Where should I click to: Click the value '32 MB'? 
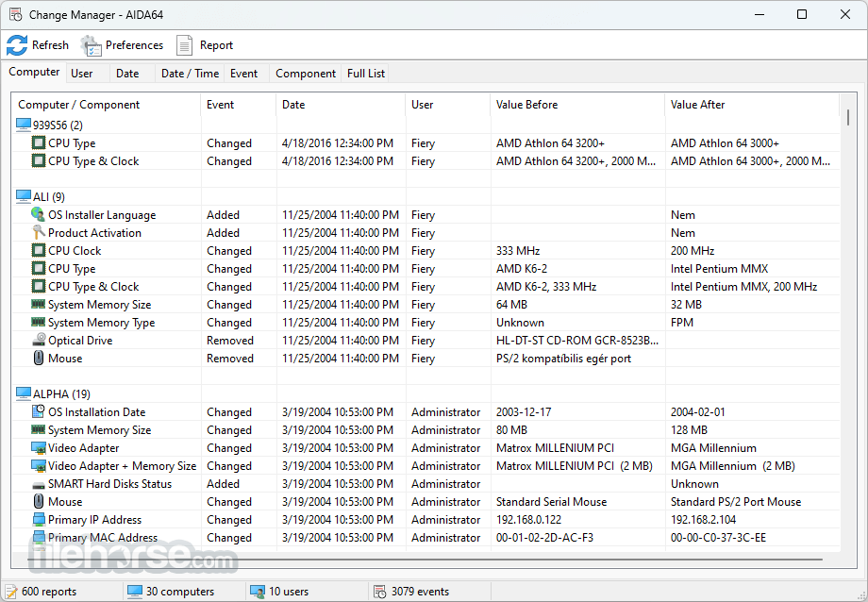pyautogui.click(x=686, y=305)
